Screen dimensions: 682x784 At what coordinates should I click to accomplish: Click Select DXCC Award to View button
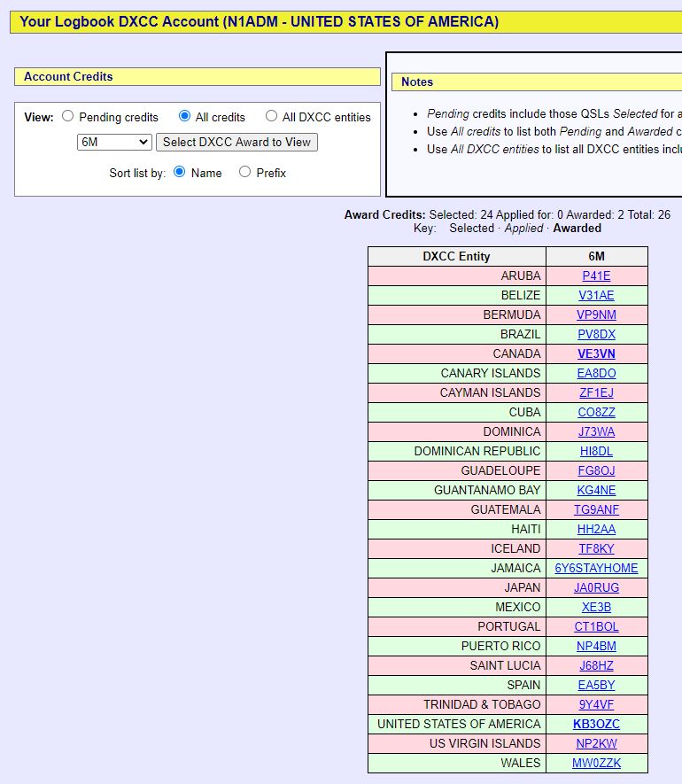point(236,142)
